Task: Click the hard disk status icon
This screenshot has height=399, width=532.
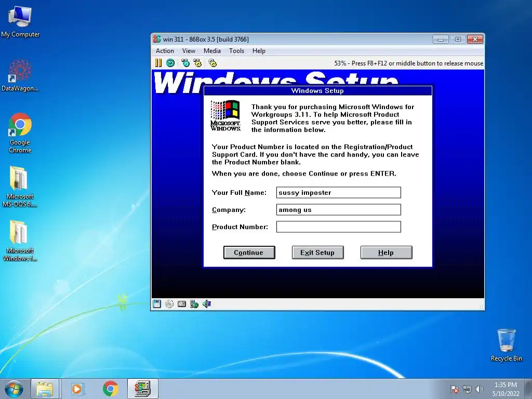Action: point(169,303)
